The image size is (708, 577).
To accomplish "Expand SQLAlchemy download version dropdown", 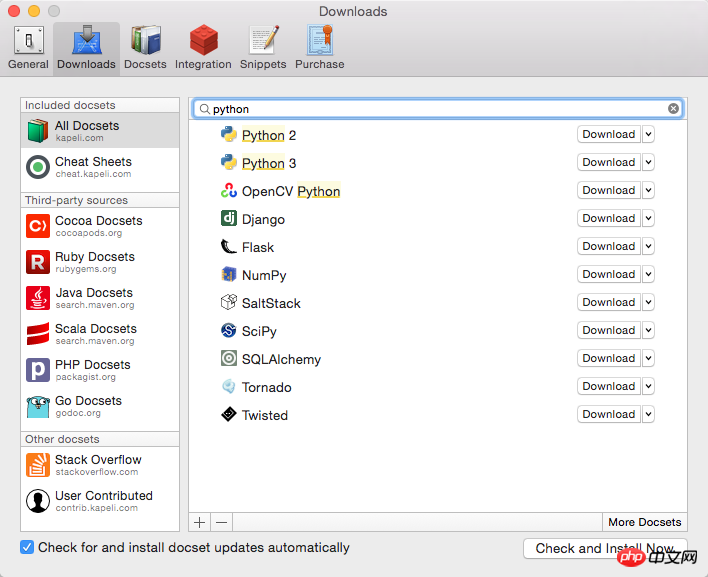I will [648, 358].
